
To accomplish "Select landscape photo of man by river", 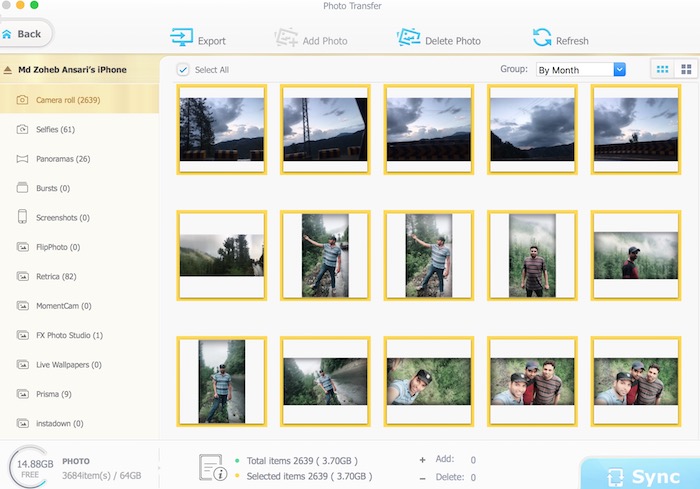I will [x=325, y=381].
